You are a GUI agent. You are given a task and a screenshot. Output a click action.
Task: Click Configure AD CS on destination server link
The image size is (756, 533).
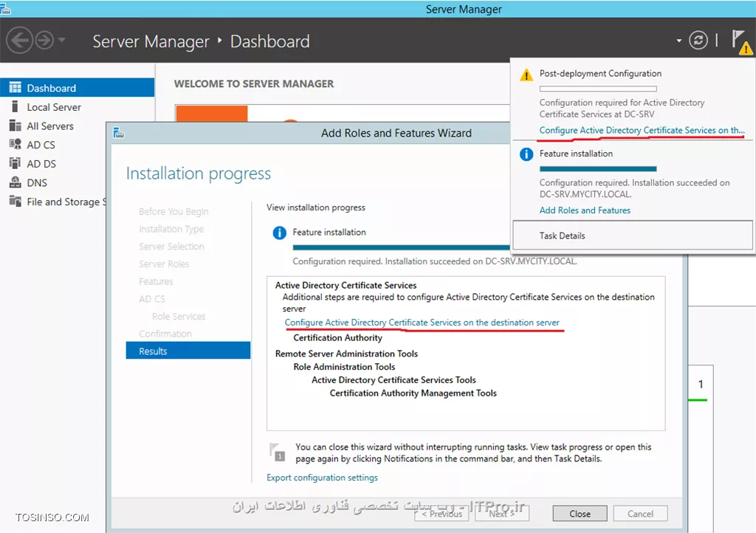click(x=422, y=323)
